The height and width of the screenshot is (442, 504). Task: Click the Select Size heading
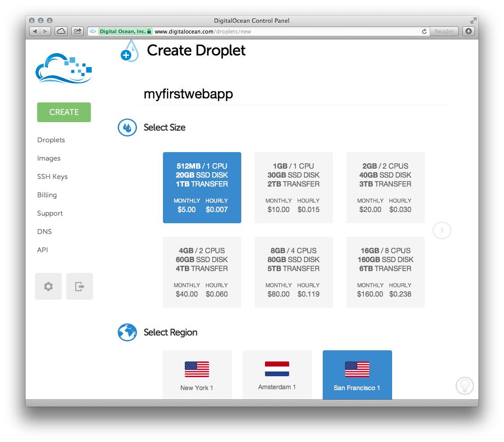[x=165, y=127]
